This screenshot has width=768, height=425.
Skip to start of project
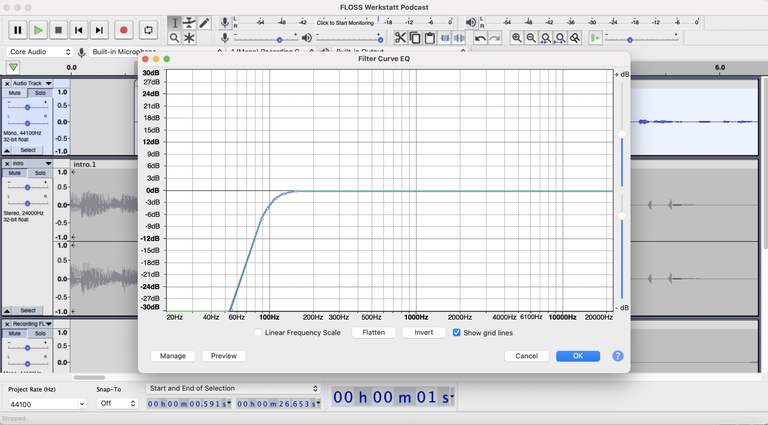(78, 30)
